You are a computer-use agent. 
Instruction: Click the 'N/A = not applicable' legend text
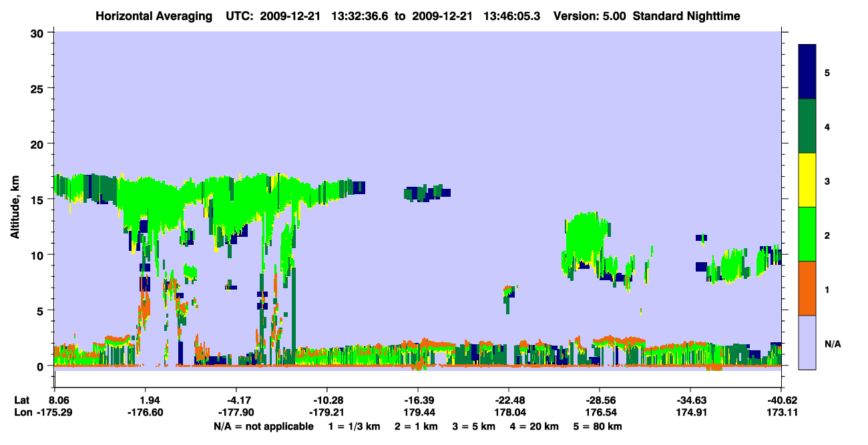click(263, 426)
